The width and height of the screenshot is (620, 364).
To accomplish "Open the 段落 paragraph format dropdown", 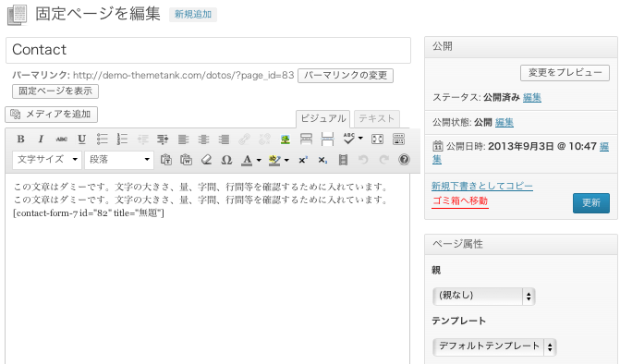I will (x=119, y=160).
